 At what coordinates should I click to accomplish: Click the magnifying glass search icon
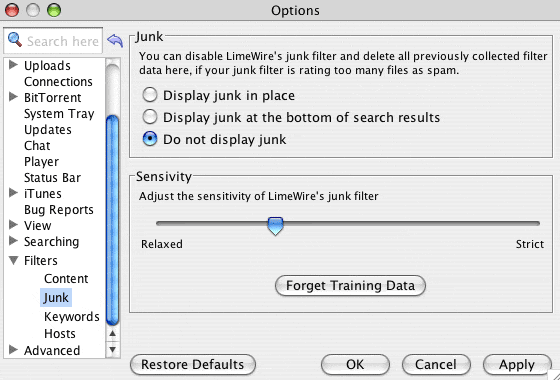point(15,40)
